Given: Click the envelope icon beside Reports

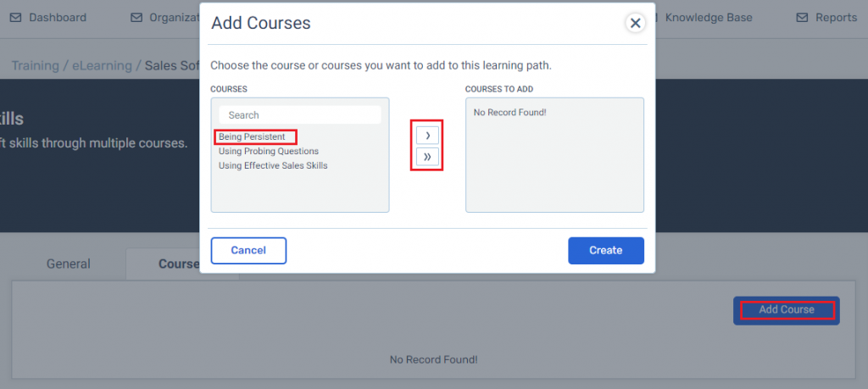Looking at the screenshot, I should coord(802,18).
